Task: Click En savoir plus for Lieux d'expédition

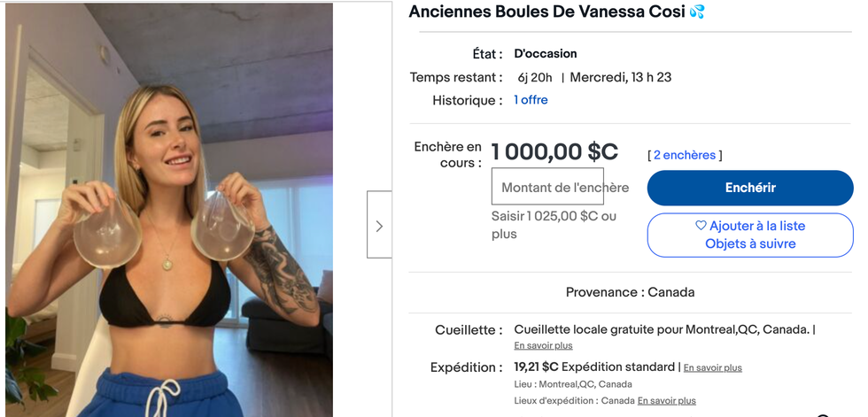Action: [x=666, y=400]
